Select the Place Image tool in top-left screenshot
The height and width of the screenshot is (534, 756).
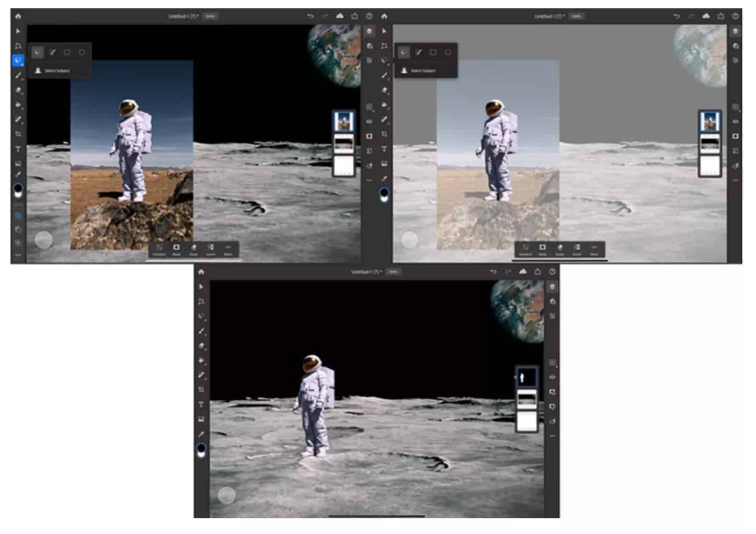(18, 164)
